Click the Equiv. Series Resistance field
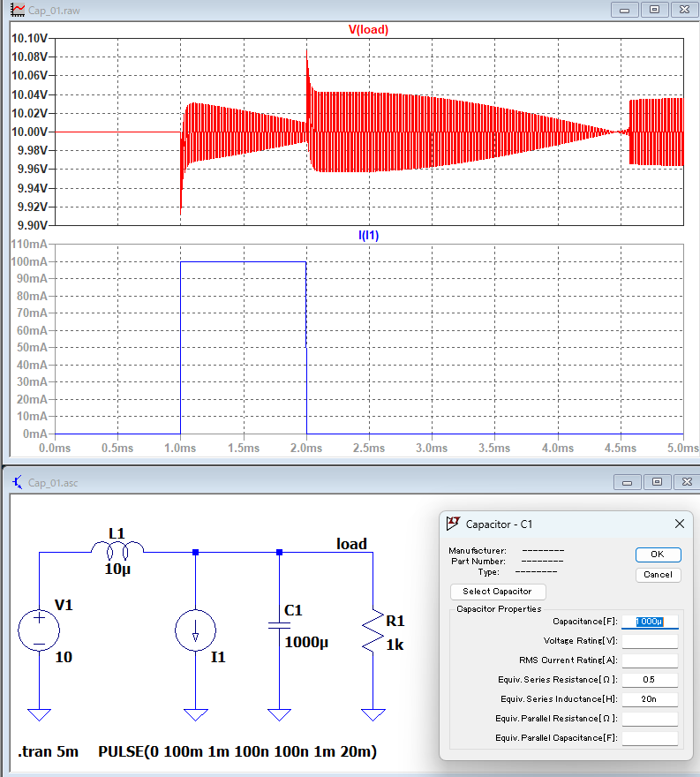 (x=649, y=680)
